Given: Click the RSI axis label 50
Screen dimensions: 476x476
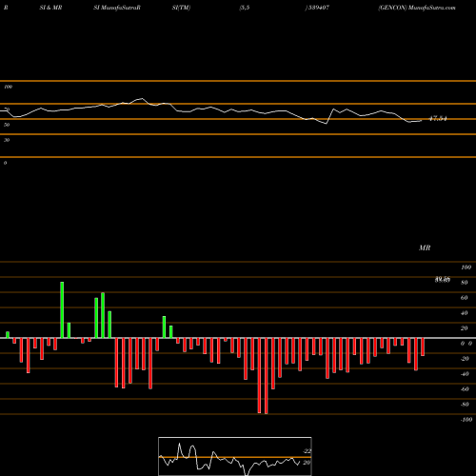Looking at the screenshot, I should point(7,125).
